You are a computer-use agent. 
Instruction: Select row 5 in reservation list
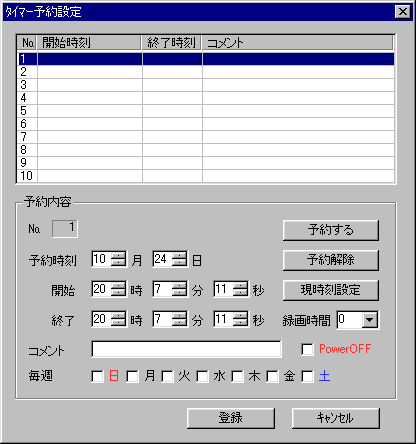coord(206,111)
